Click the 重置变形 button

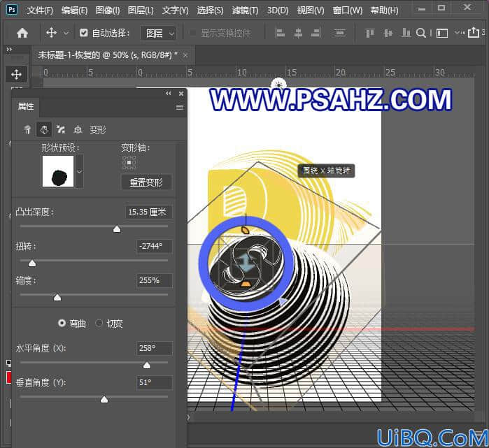click(146, 182)
